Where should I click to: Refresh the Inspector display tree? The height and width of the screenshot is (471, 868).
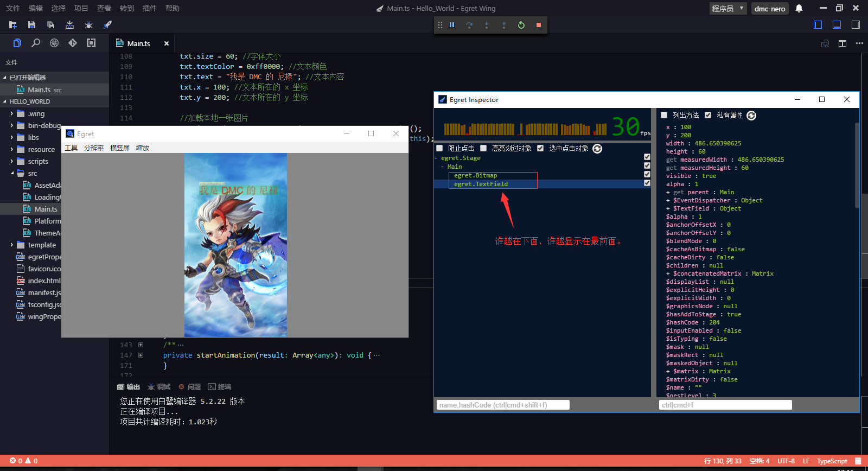pyautogui.click(x=597, y=149)
